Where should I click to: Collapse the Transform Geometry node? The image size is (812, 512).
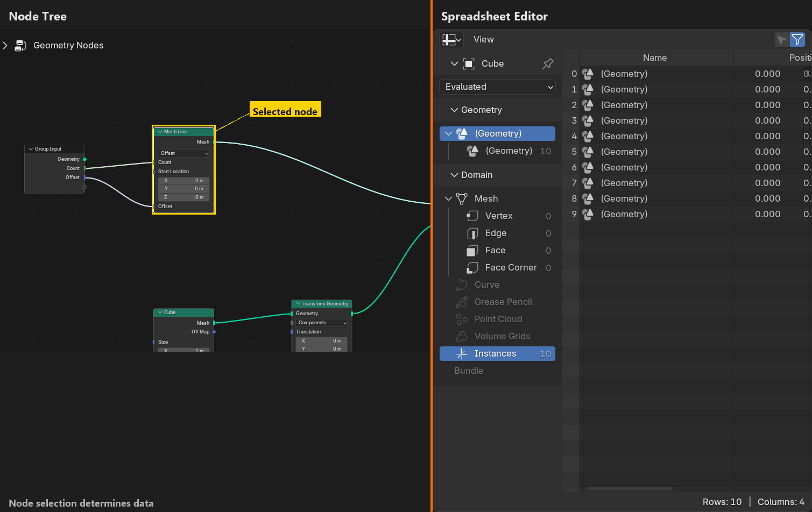[298, 304]
